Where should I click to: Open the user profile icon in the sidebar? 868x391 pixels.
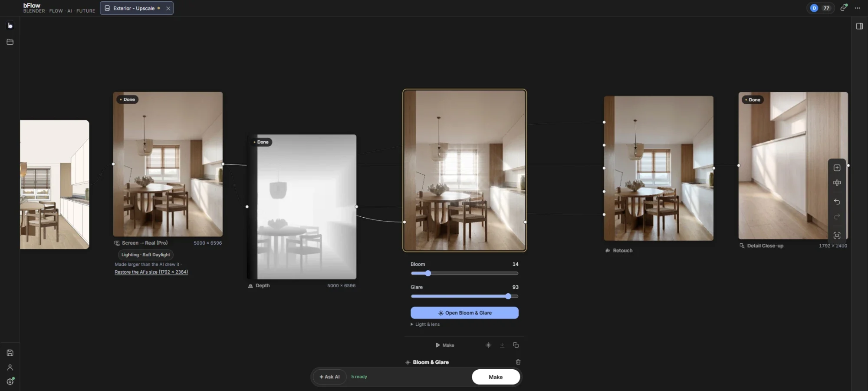[x=10, y=368]
